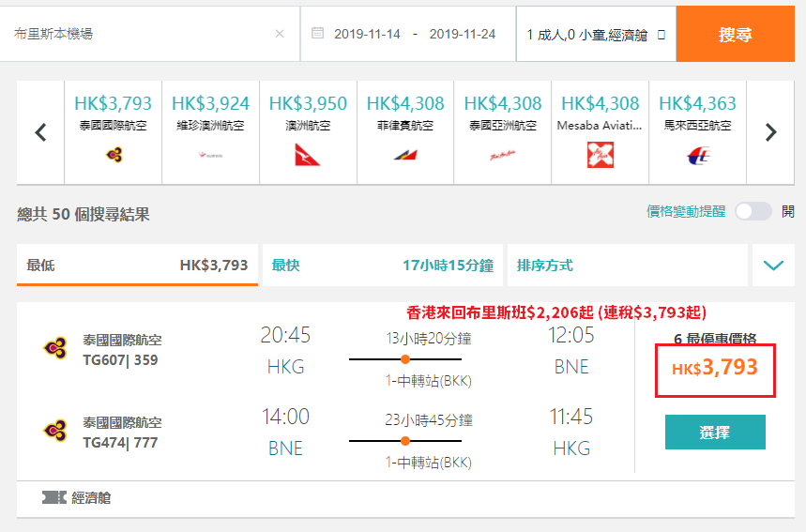Click the HK$3,924 維珍澳洲航空 price
The image size is (806, 532).
pyautogui.click(x=211, y=103)
